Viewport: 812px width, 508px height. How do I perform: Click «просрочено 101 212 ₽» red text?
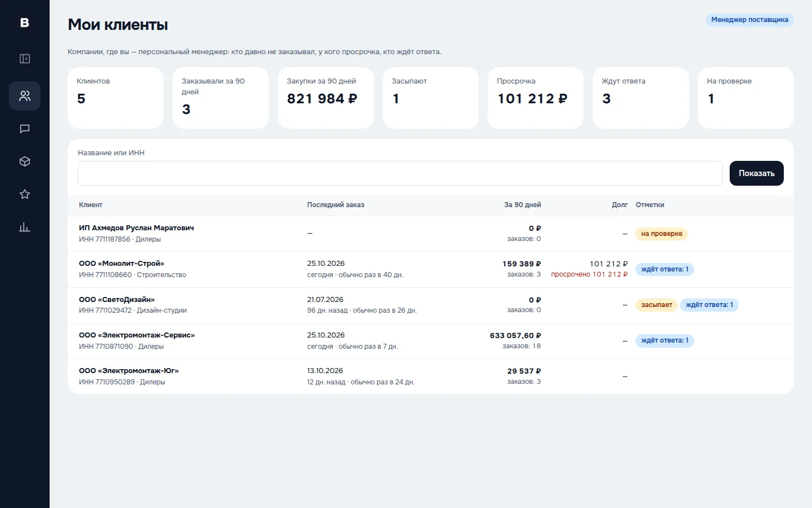(x=589, y=274)
